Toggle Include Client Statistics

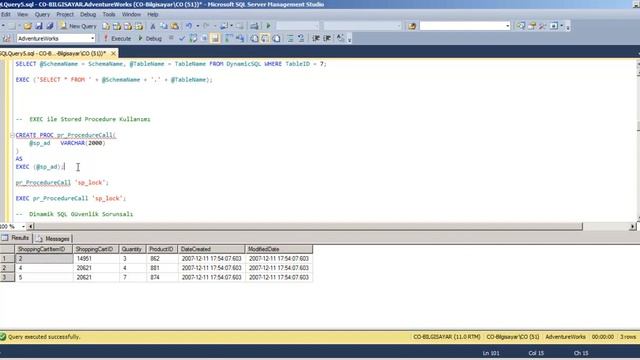[x=240, y=38]
